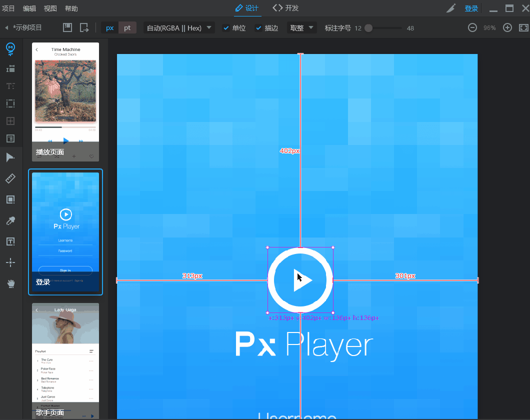
Task: Click the 登录 login link
Action: (x=471, y=8)
